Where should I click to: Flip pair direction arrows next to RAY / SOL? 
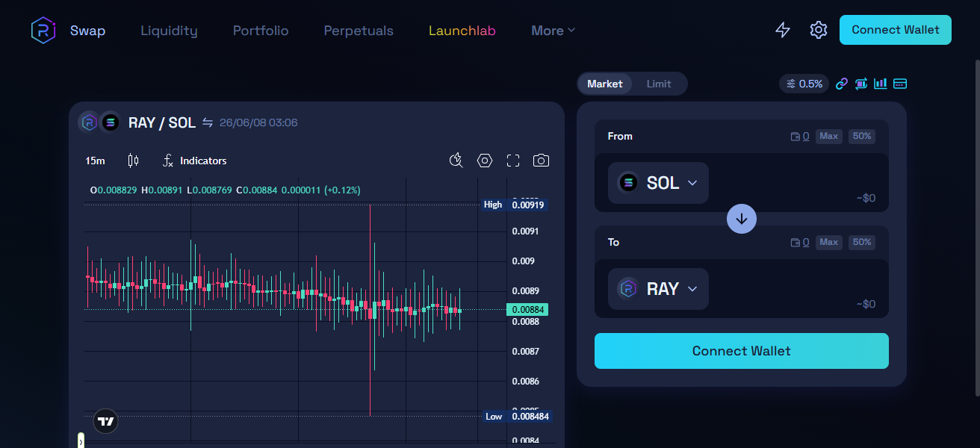208,122
